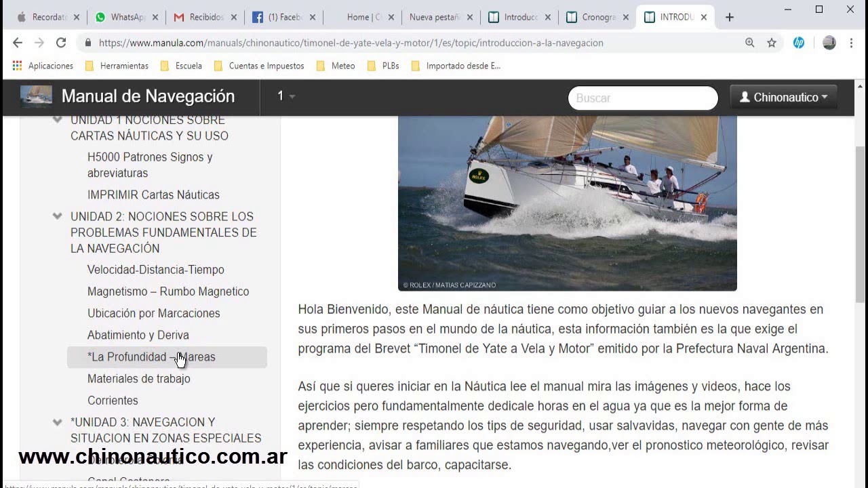
Task: Open the Meteo bookmark folder
Action: coord(336,66)
